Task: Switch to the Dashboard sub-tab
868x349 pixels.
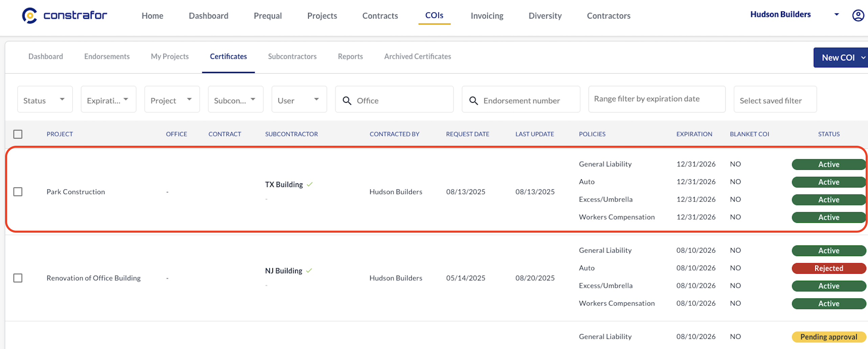Action: click(46, 56)
